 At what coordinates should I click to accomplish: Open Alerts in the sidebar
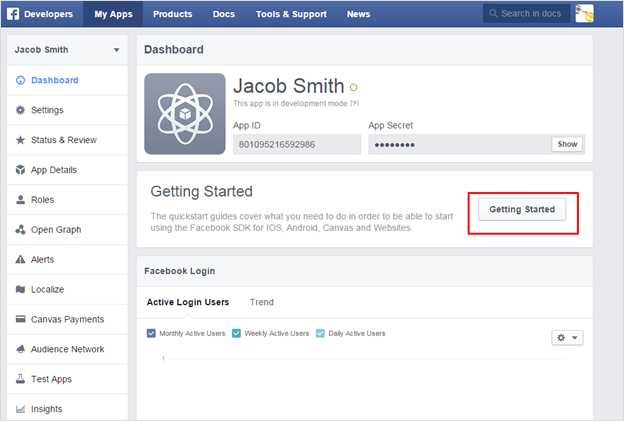[x=67, y=259]
